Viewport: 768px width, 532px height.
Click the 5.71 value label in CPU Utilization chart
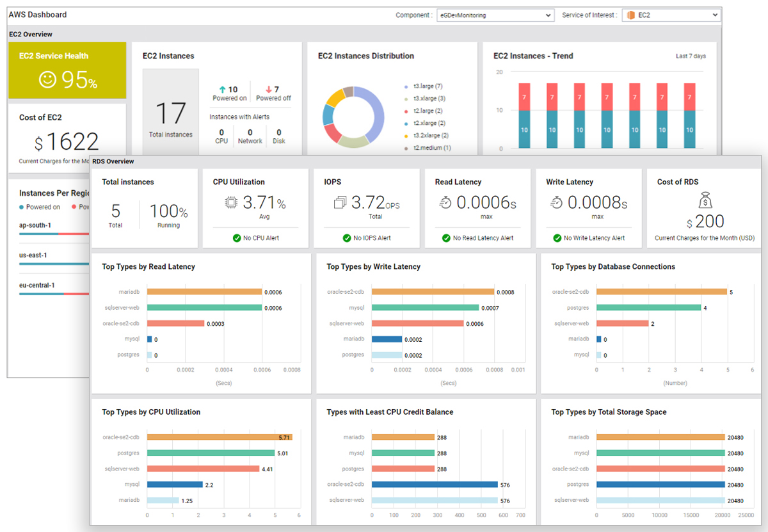click(x=285, y=437)
